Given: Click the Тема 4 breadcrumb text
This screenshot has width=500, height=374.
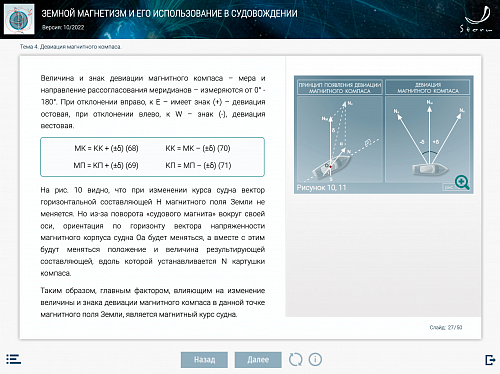Looking at the screenshot, I should click(x=70, y=47).
